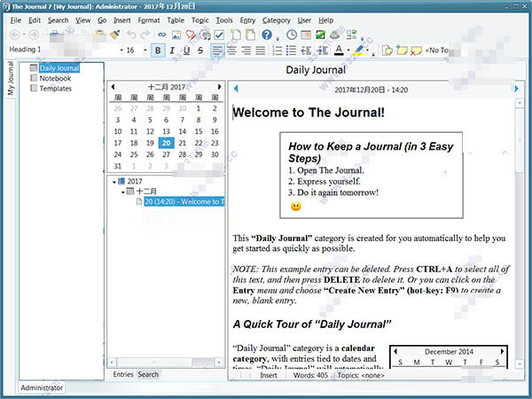Switch to the Search tab
This screenshot has height=399, width=532.
pos(148,374)
